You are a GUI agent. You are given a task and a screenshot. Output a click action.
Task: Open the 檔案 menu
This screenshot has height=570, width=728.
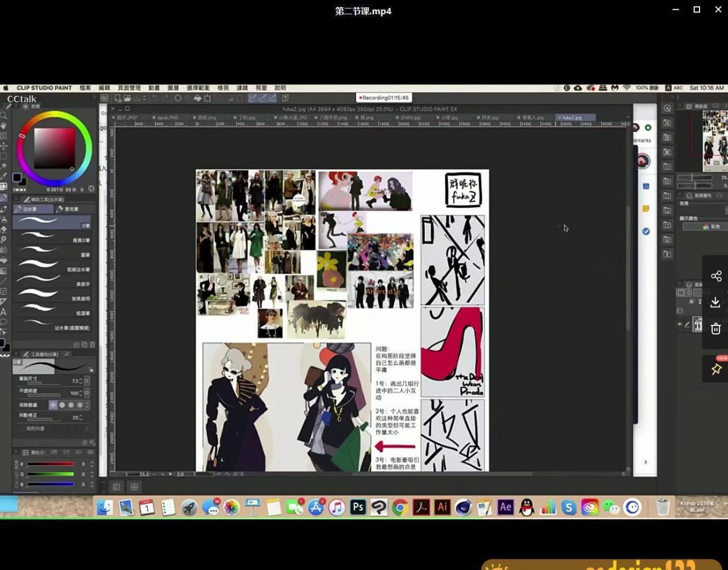85,88
